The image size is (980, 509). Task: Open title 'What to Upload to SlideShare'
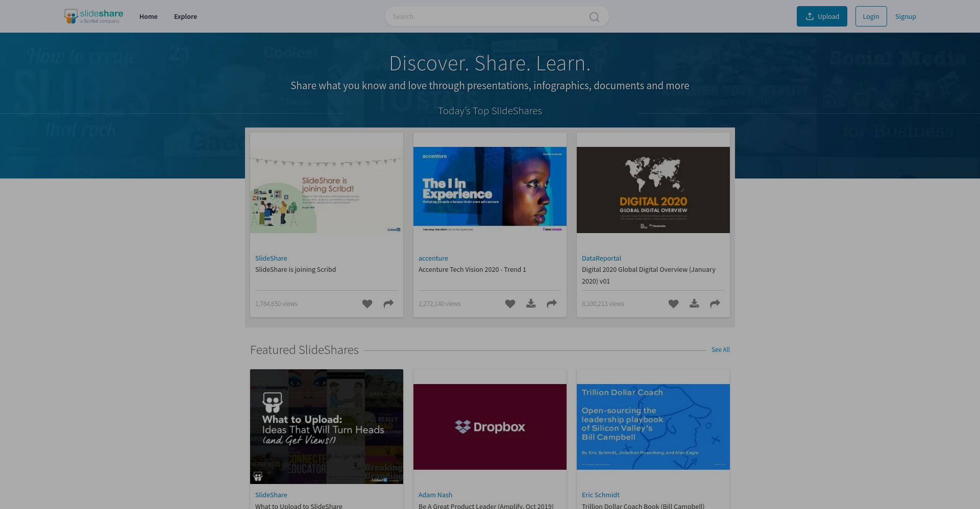pyautogui.click(x=299, y=505)
